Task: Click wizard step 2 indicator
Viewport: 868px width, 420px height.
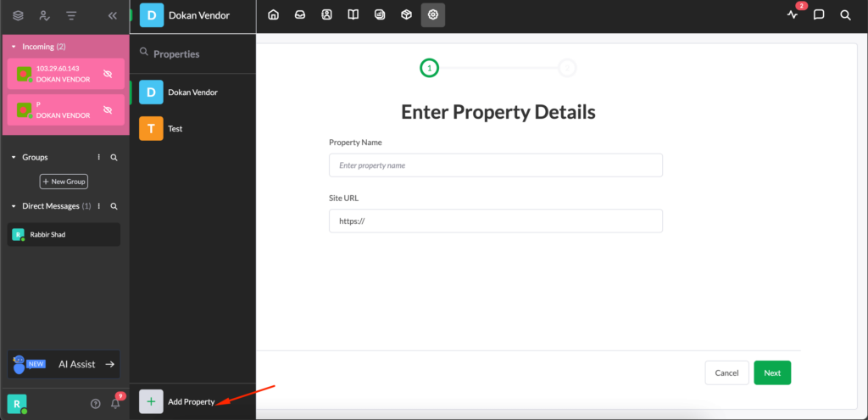Action: tap(567, 68)
